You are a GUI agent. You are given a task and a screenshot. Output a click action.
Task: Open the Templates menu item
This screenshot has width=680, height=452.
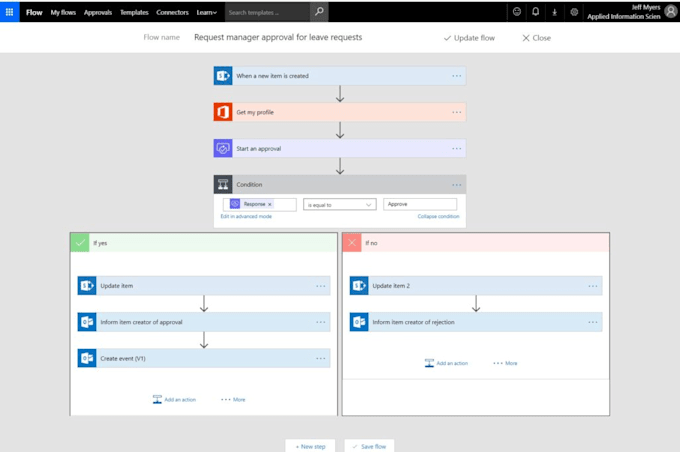134,12
